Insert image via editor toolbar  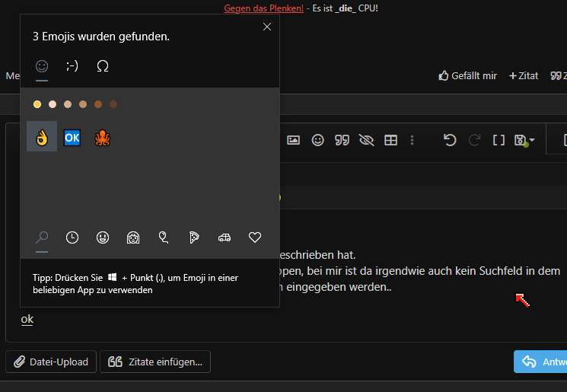pyautogui.click(x=293, y=140)
